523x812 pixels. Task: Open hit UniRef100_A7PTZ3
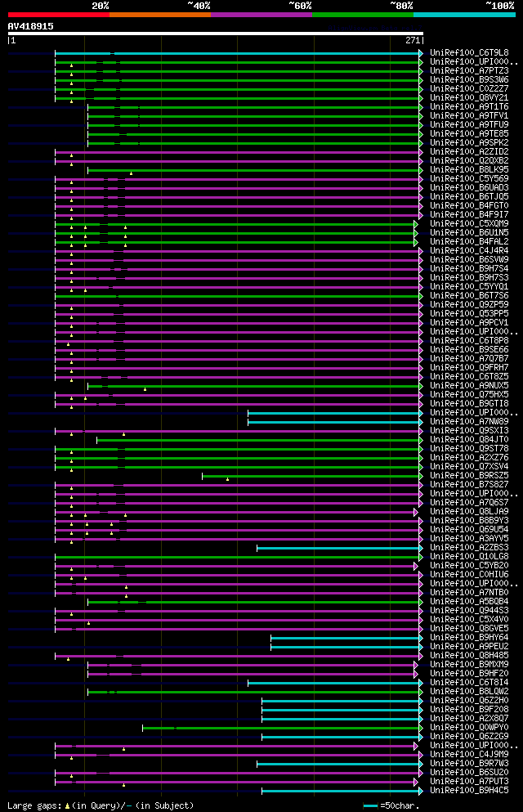pyautogui.click(x=469, y=71)
